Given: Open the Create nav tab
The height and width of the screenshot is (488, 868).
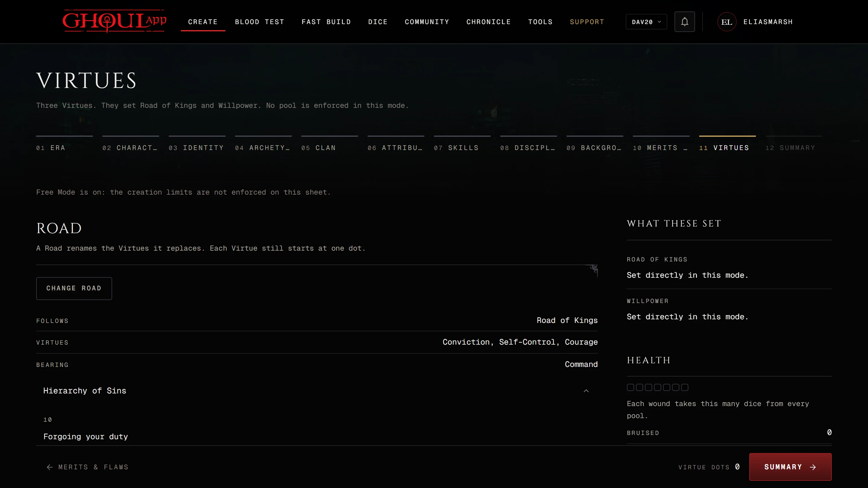Looking at the screenshot, I should 203,22.
